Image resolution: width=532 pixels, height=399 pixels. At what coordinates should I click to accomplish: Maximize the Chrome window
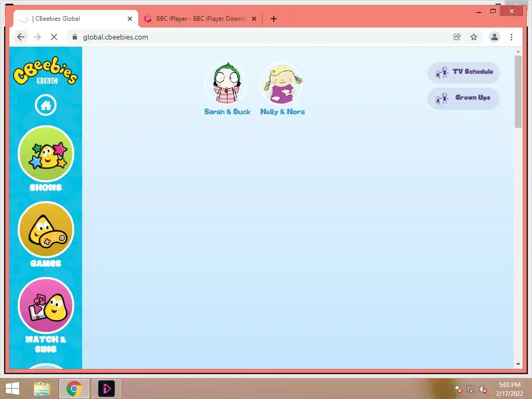tap(493, 11)
